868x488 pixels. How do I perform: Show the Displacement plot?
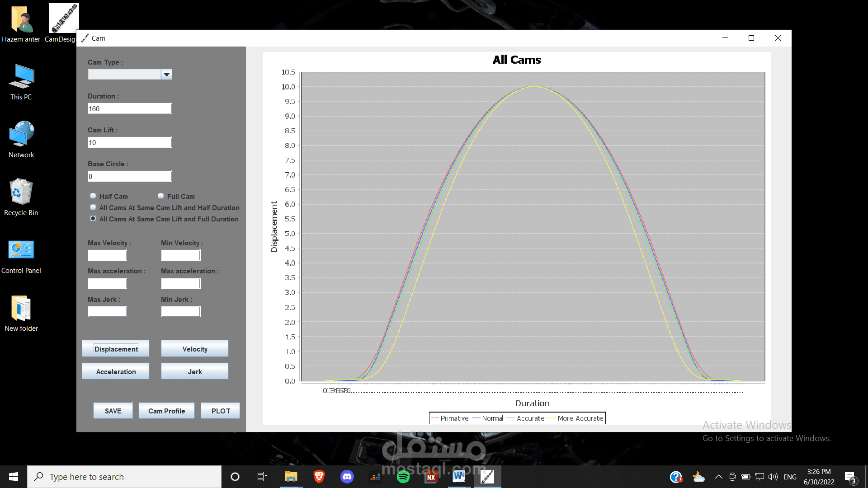pyautogui.click(x=116, y=349)
